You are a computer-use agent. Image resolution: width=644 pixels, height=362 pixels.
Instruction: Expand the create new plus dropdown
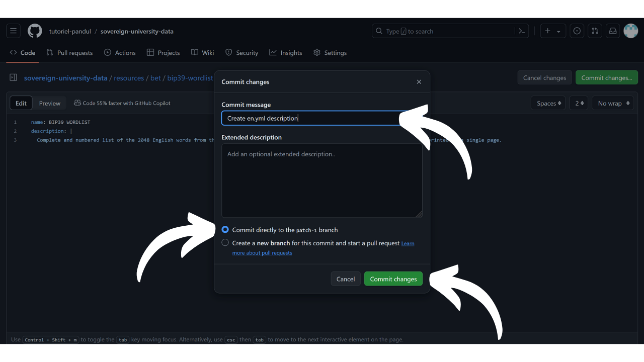pos(552,31)
